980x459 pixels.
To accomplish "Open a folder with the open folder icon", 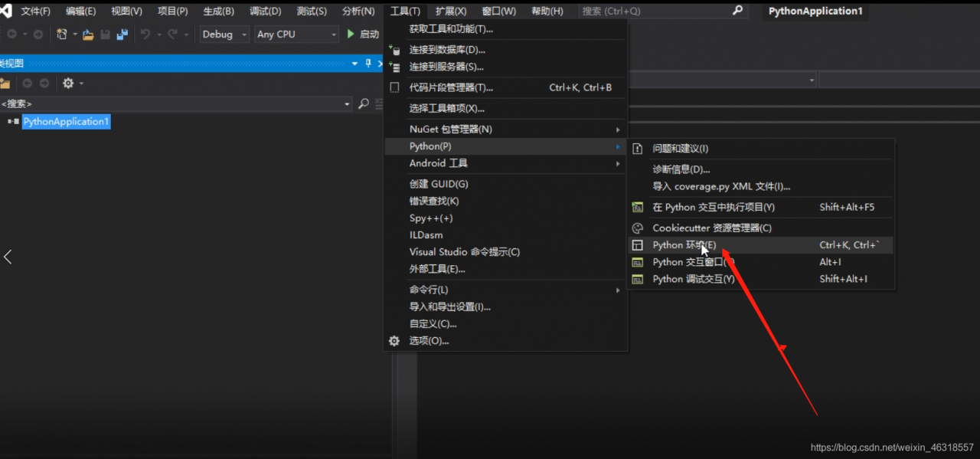I will [89, 34].
